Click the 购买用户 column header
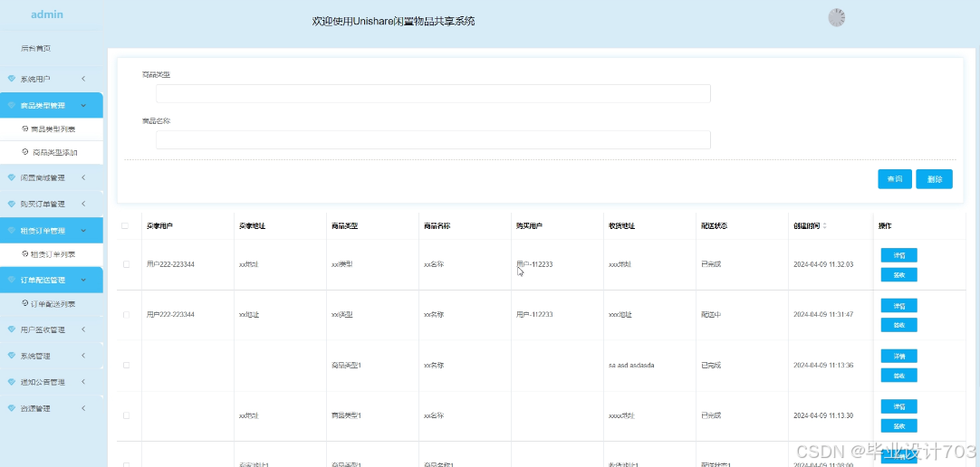Screen dimensions: 980x467 [529, 226]
